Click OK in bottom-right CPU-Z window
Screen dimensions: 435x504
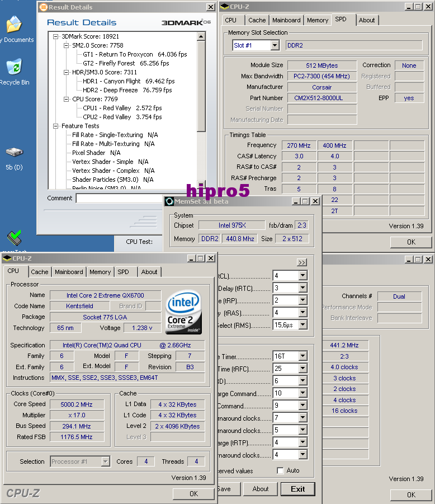pos(411,494)
